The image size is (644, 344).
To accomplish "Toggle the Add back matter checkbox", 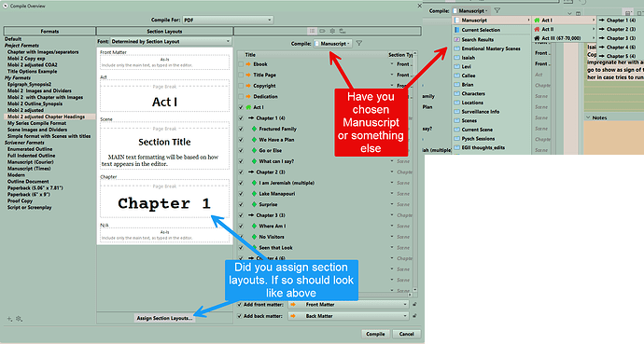I will coord(240,316).
